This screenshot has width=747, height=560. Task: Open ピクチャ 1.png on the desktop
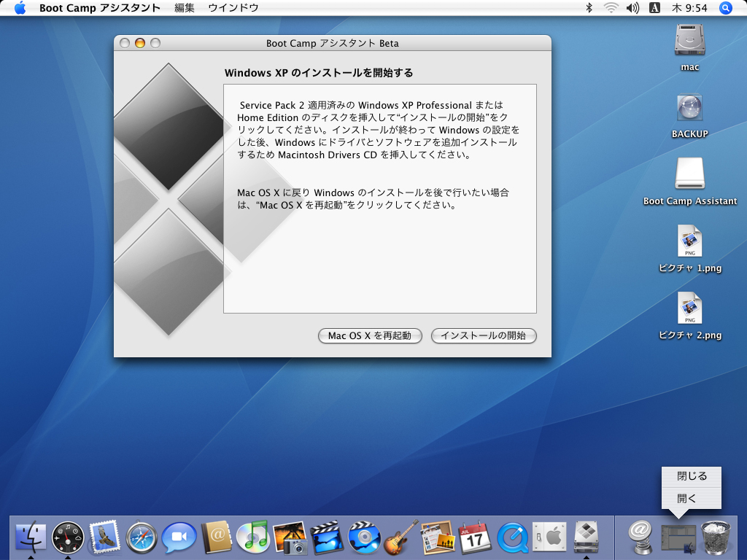pyautogui.click(x=689, y=241)
